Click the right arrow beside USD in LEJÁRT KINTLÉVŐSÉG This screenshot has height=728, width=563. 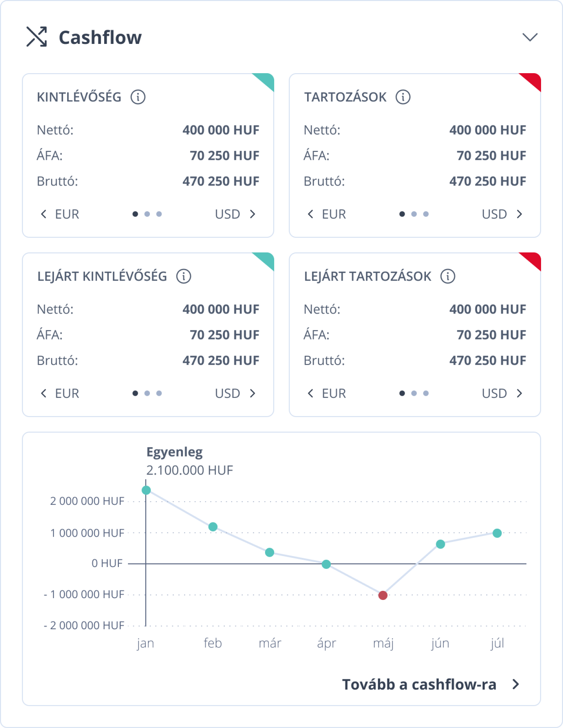pos(253,393)
